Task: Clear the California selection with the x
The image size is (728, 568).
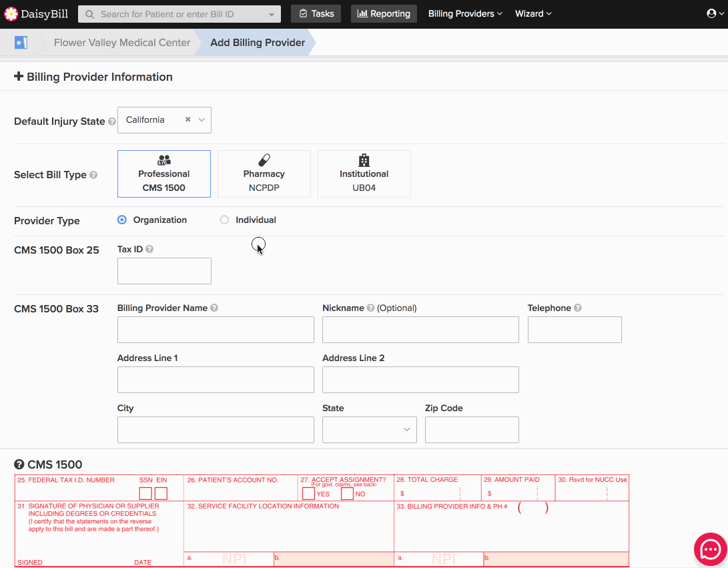Action: 188,119
